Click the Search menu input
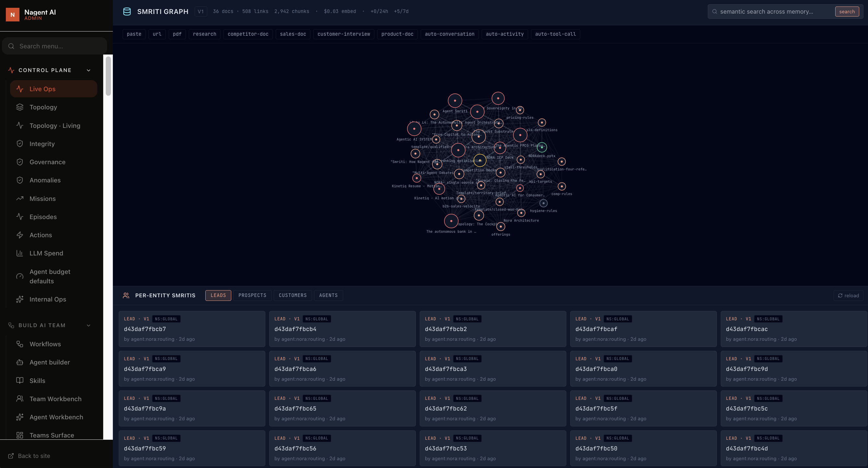This screenshot has height=468, width=868. (x=54, y=46)
